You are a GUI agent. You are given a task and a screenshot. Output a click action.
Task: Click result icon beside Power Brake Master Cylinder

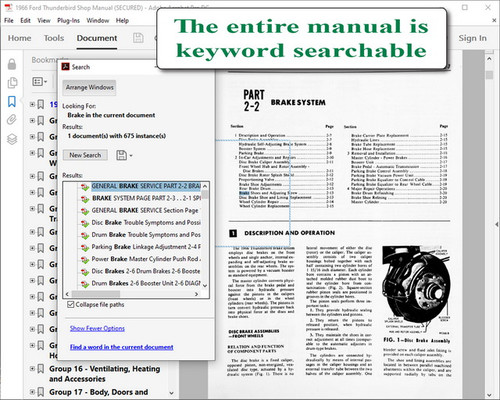[85, 260]
